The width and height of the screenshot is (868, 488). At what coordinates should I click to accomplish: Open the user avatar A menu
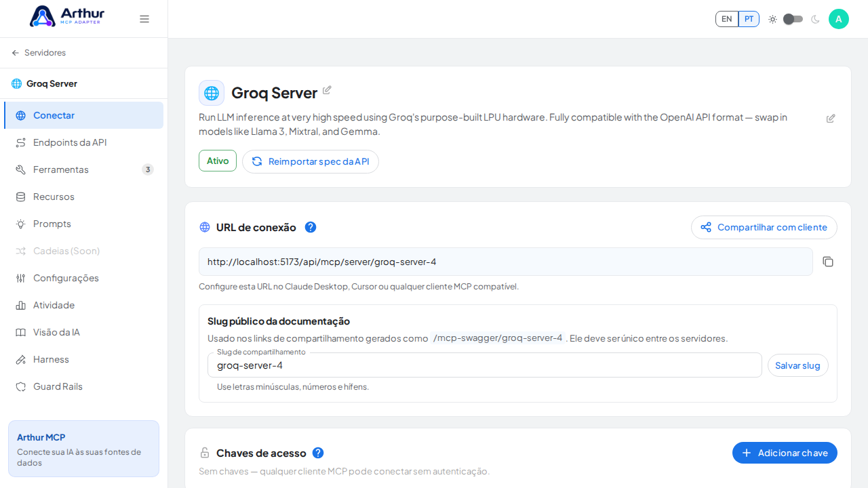(839, 19)
